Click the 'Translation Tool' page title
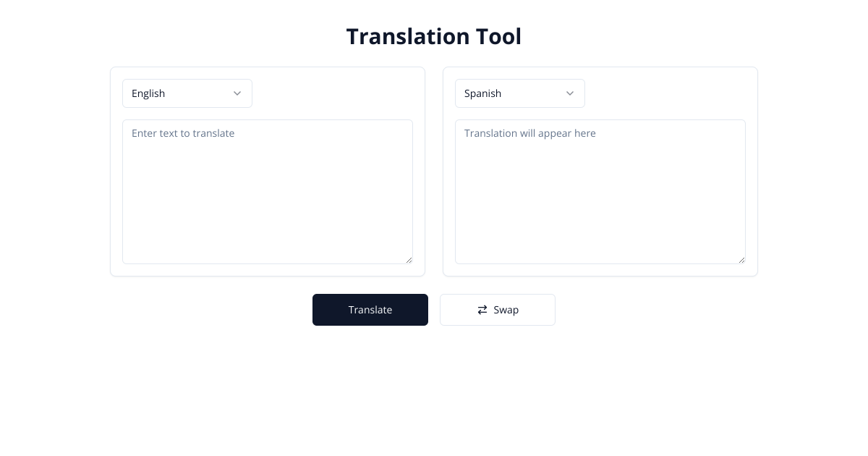The width and height of the screenshot is (868, 456). (434, 36)
